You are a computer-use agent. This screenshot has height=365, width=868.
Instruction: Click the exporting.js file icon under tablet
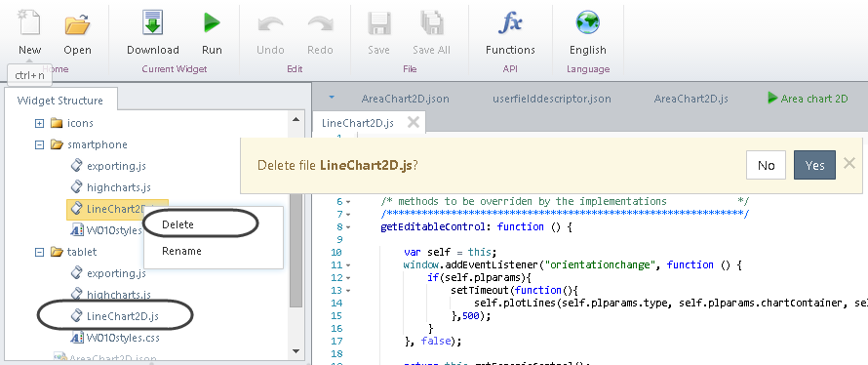77,273
